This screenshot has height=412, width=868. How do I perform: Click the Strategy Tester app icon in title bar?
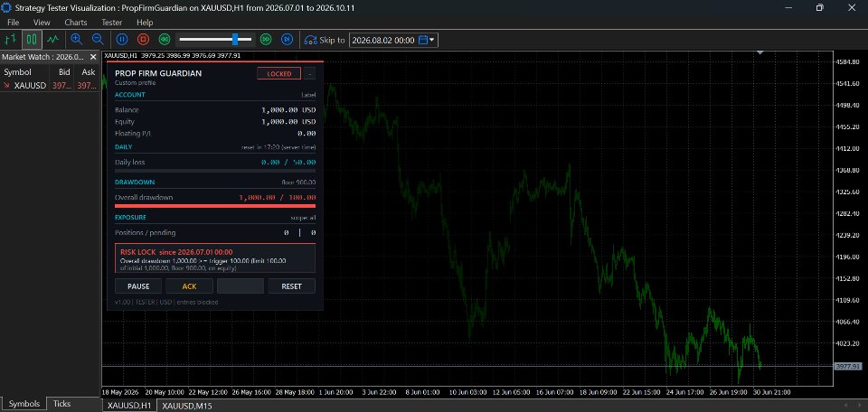coord(6,8)
